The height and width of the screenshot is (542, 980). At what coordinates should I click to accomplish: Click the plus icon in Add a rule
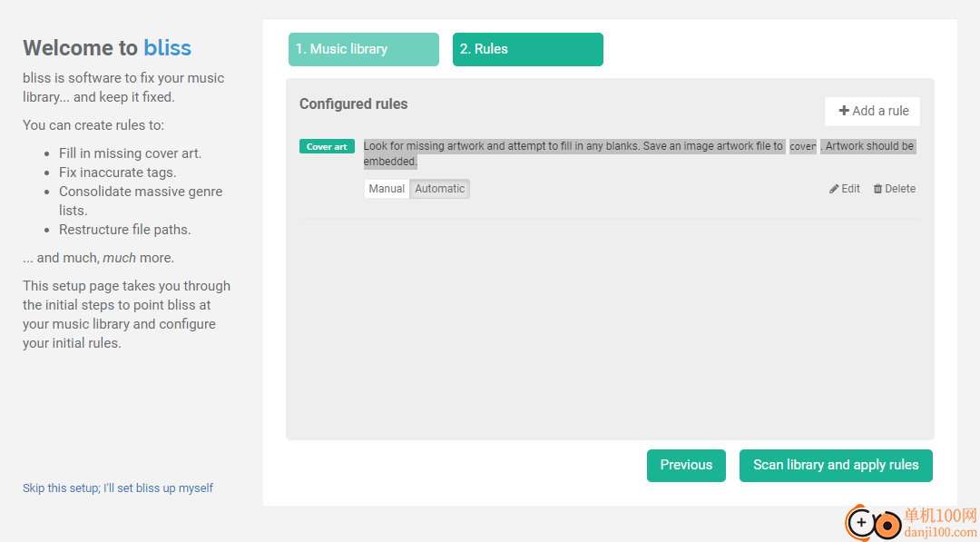click(x=844, y=111)
